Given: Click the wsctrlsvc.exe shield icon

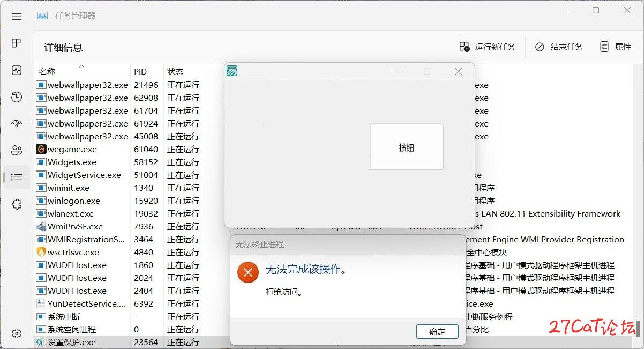Looking at the screenshot, I should pos(41,252).
